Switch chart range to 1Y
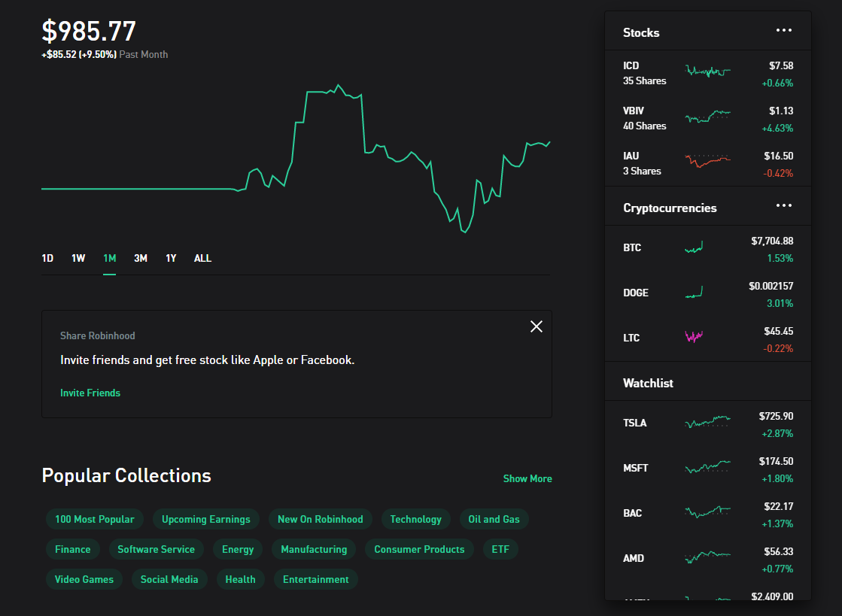 click(x=171, y=258)
